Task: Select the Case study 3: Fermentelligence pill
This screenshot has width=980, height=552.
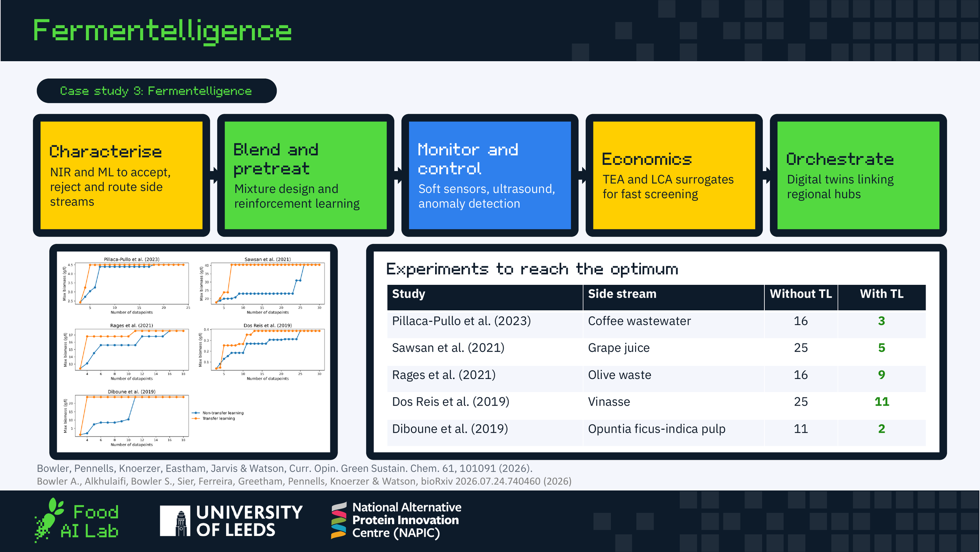Action: [156, 91]
